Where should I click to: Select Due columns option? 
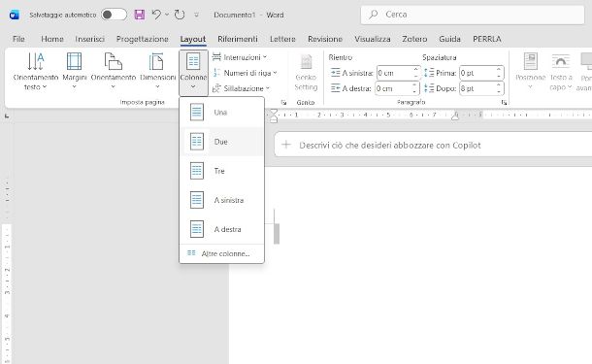[221, 142]
